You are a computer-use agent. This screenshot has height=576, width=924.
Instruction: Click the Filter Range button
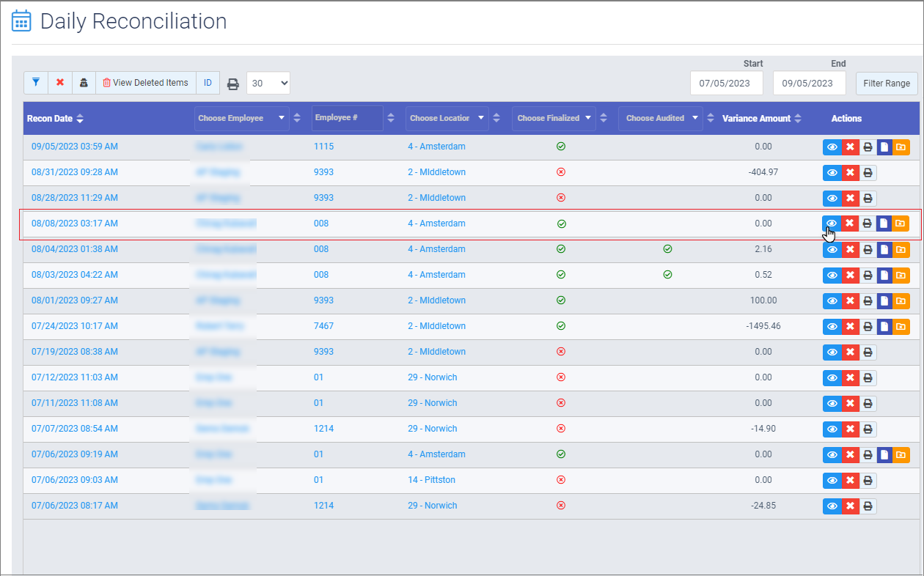coord(887,83)
